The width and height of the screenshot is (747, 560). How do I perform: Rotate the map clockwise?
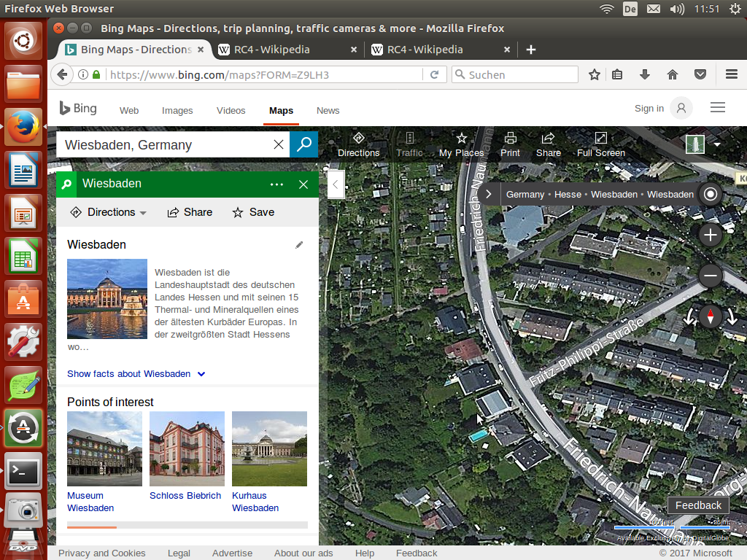(x=732, y=316)
